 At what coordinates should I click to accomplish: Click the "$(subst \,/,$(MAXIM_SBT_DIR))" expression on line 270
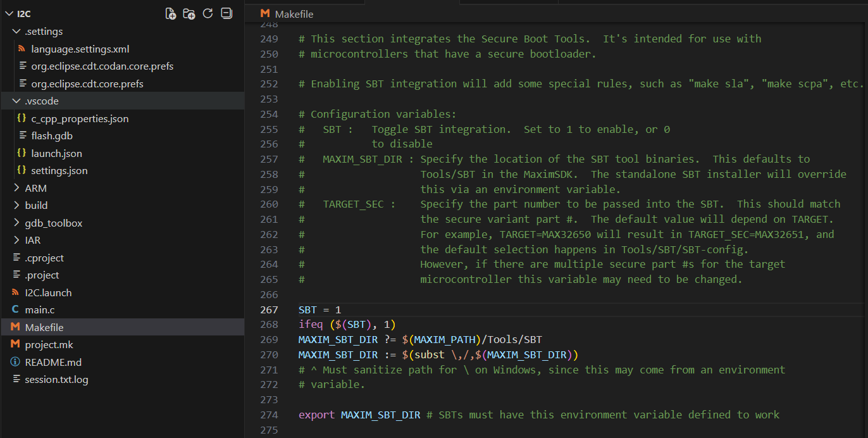tap(490, 354)
